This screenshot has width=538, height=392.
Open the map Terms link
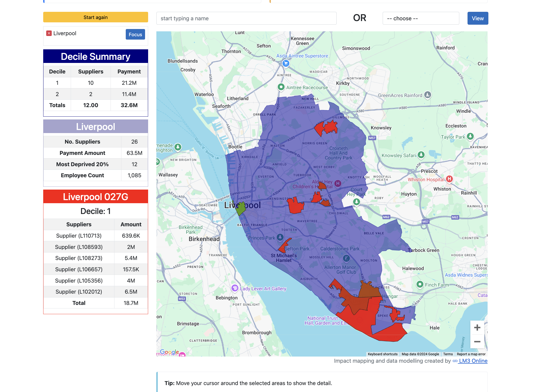click(448, 354)
